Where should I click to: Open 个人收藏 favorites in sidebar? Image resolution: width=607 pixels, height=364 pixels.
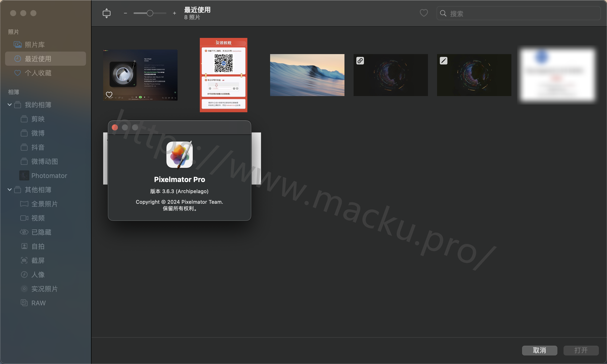pos(46,73)
